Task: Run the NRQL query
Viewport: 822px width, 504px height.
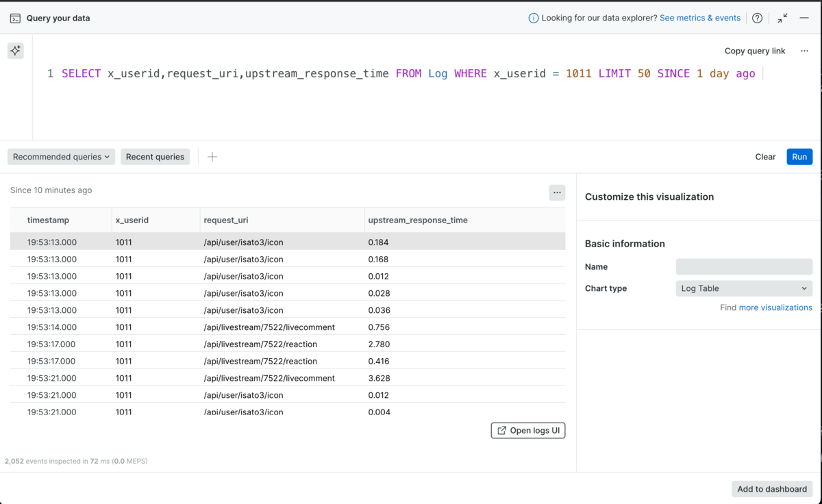Action: (x=799, y=157)
